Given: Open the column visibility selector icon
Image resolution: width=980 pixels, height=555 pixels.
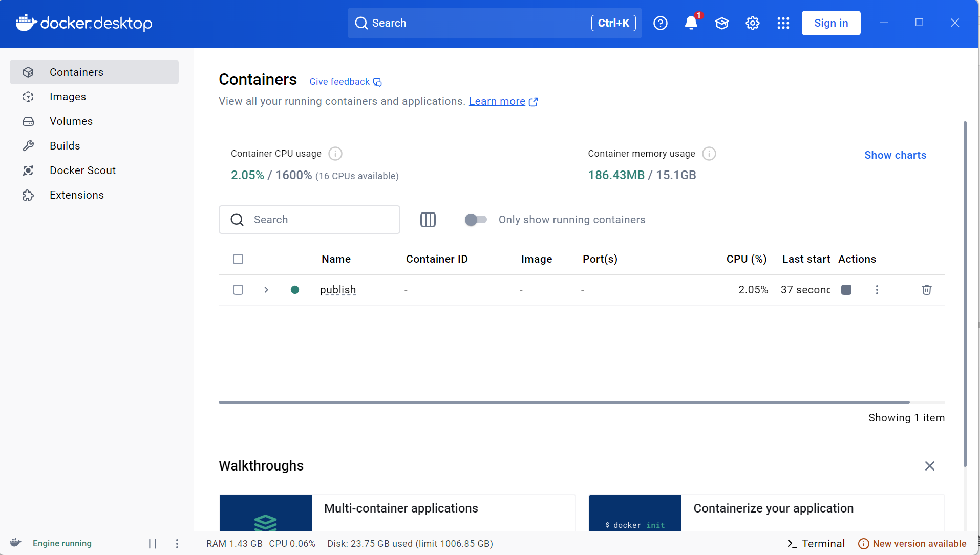Looking at the screenshot, I should (428, 220).
